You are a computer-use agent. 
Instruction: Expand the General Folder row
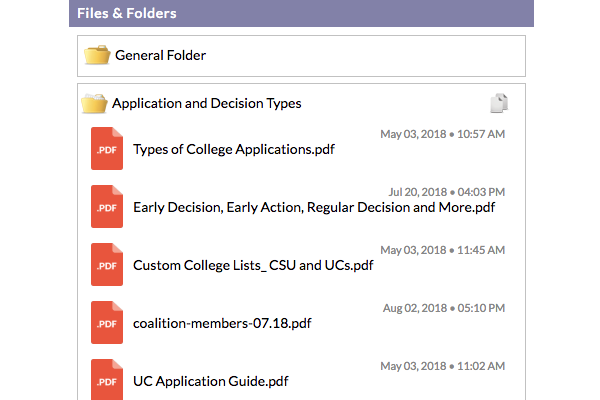[x=302, y=56]
